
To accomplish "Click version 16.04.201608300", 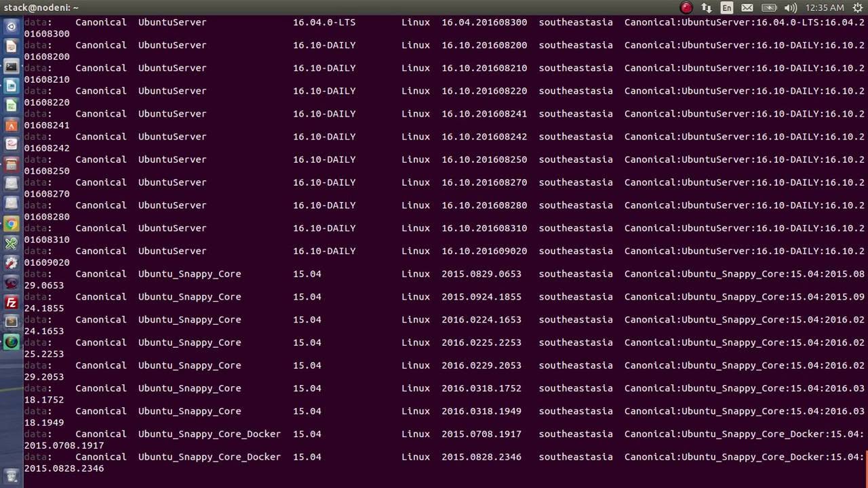I will click(x=484, y=22).
